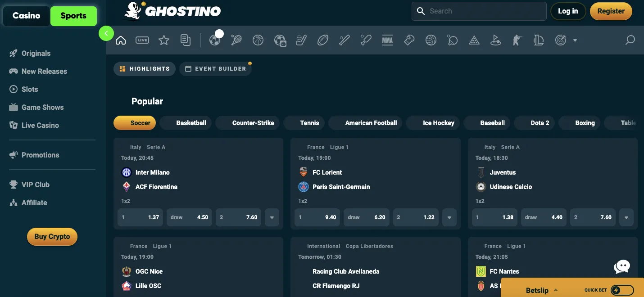Open Live Casino in sidebar
This screenshot has width=644, height=297.
(34, 125)
